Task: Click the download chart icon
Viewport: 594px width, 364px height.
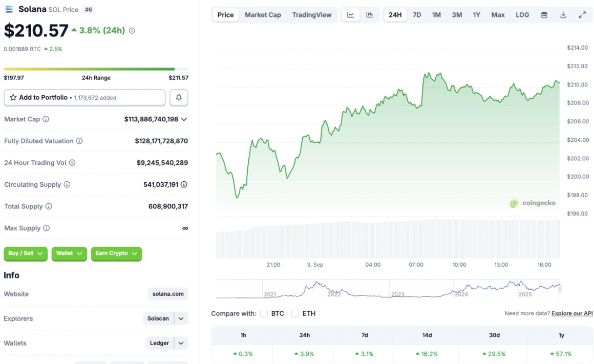Action: pos(563,14)
